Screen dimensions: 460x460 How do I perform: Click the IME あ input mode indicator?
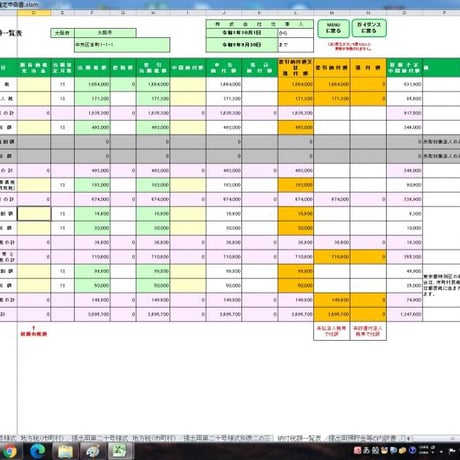click(366, 450)
